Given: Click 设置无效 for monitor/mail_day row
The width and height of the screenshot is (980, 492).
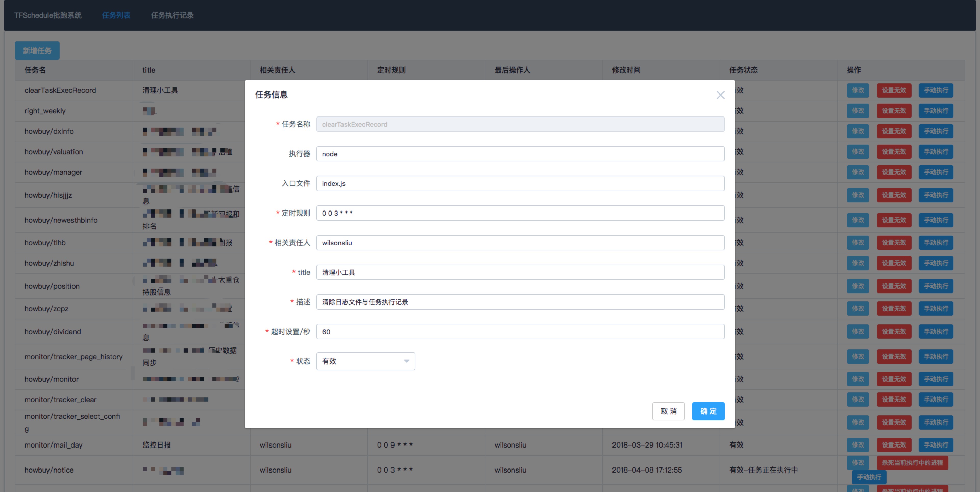Looking at the screenshot, I should pyautogui.click(x=894, y=445).
